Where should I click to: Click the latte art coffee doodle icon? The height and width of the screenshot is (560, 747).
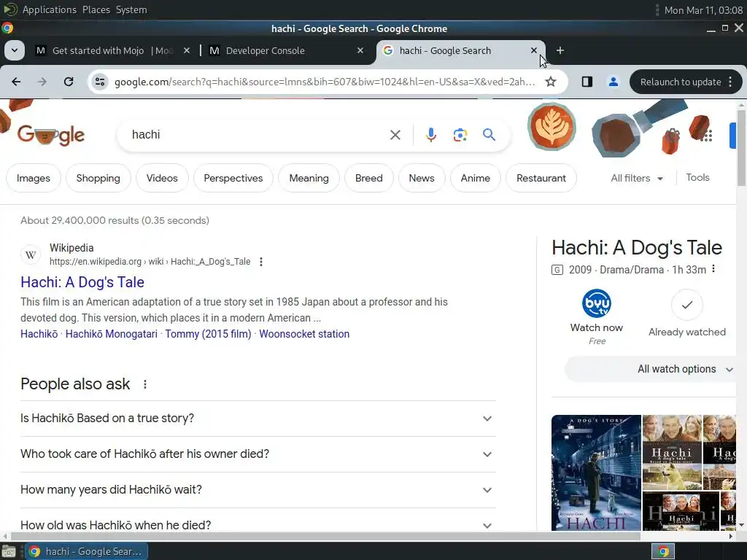[x=551, y=127]
